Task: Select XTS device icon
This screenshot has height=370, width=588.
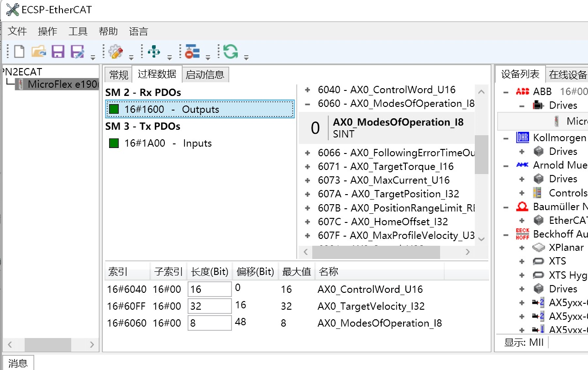Action: point(539,261)
